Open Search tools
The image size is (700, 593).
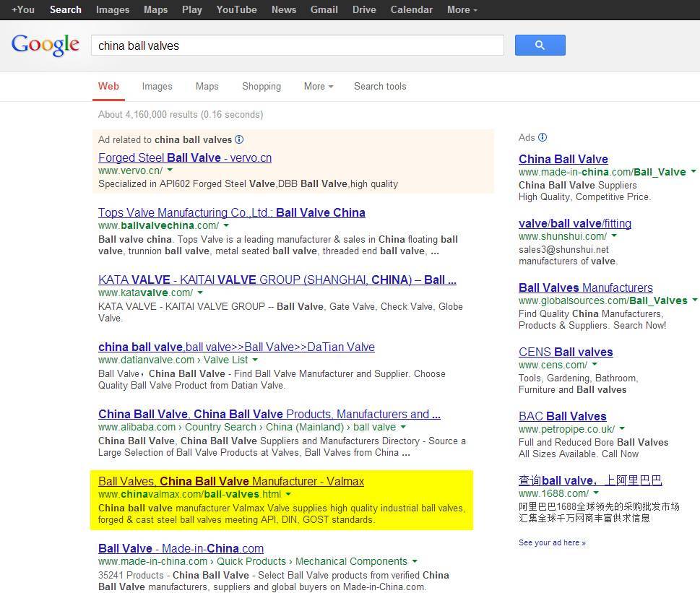pyautogui.click(x=380, y=86)
